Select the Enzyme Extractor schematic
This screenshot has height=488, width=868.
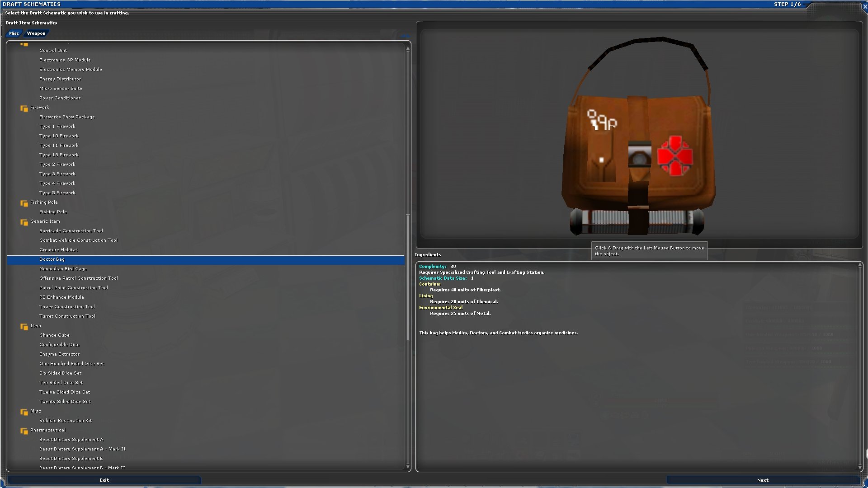point(59,354)
